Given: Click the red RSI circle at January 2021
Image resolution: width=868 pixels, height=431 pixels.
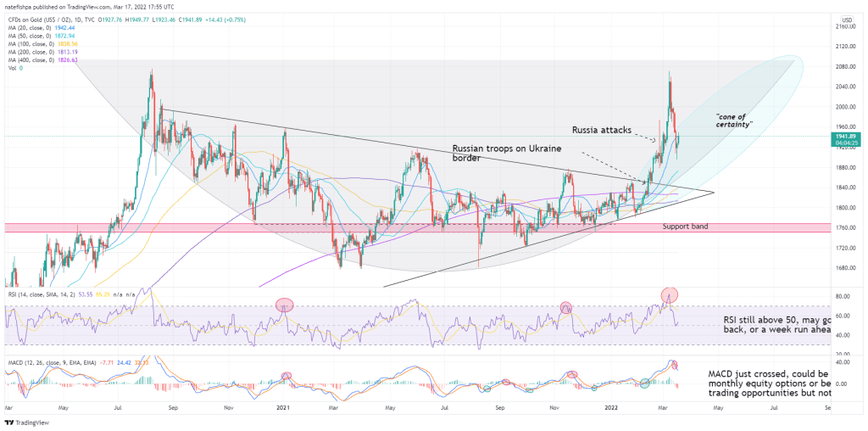Looking at the screenshot, I should tap(284, 304).
